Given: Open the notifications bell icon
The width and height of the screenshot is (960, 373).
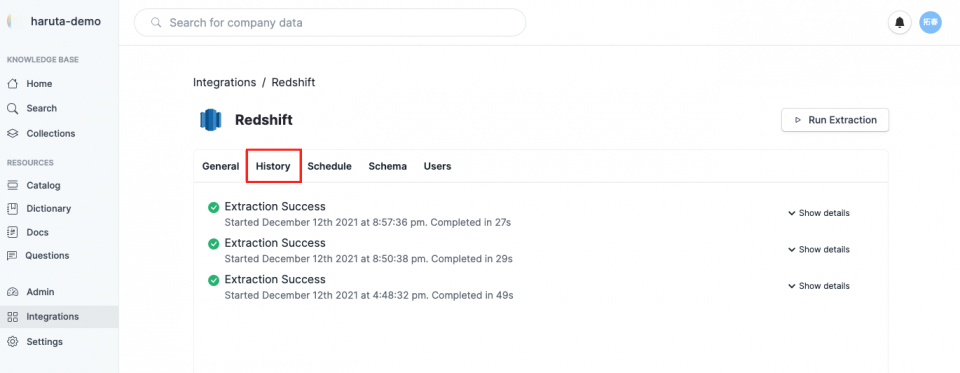Looking at the screenshot, I should tap(899, 23).
